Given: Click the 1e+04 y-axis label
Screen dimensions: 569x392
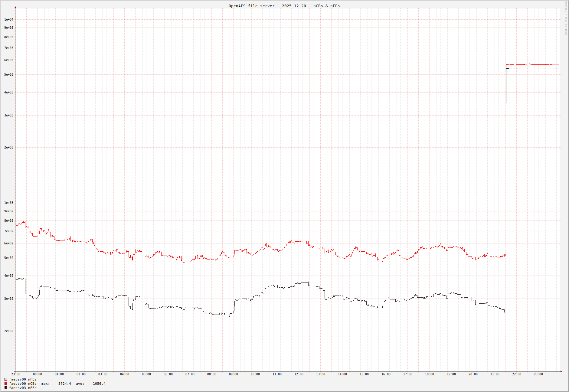Looking at the screenshot, I should (8, 20).
